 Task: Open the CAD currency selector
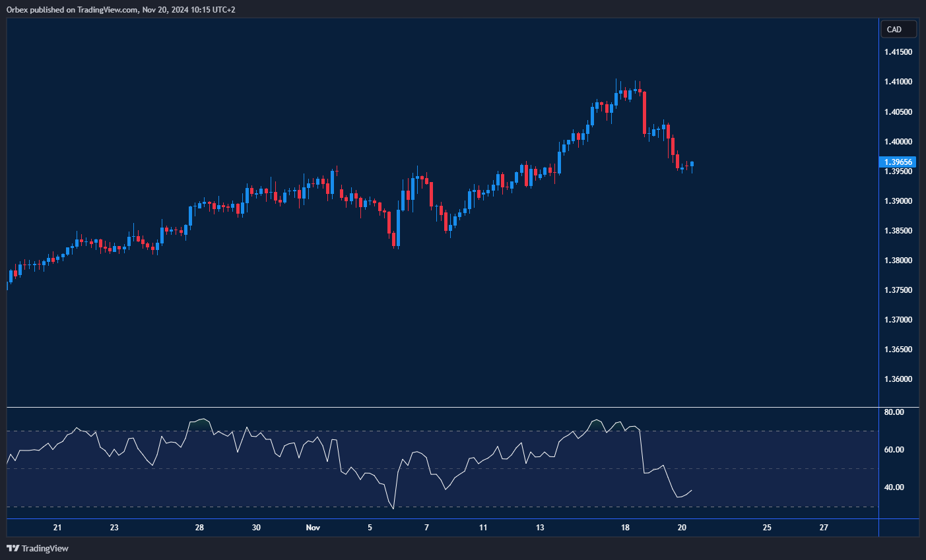click(x=898, y=30)
